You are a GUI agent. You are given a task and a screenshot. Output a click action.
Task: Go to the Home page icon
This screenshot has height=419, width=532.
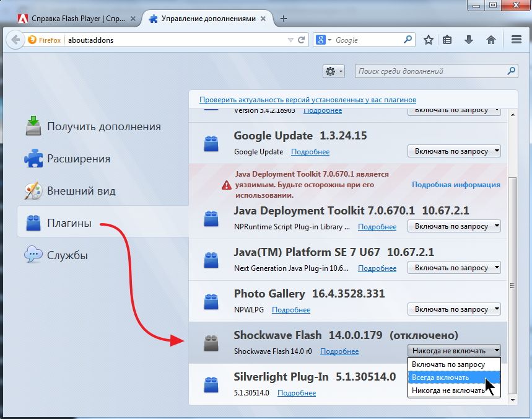[x=491, y=40]
